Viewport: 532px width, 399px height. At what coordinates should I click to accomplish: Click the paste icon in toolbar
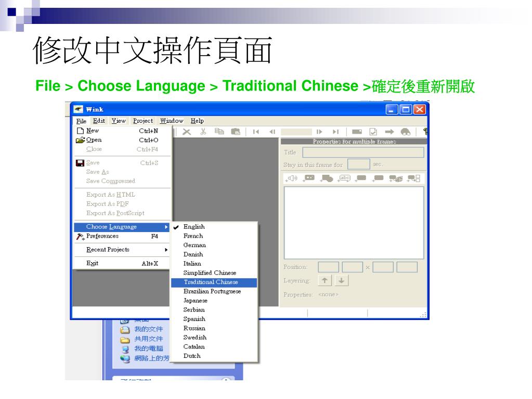(x=236, y=131)
